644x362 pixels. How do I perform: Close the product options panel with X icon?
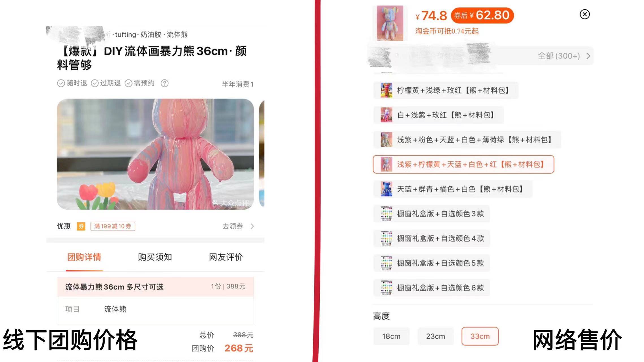click(585, 14)
